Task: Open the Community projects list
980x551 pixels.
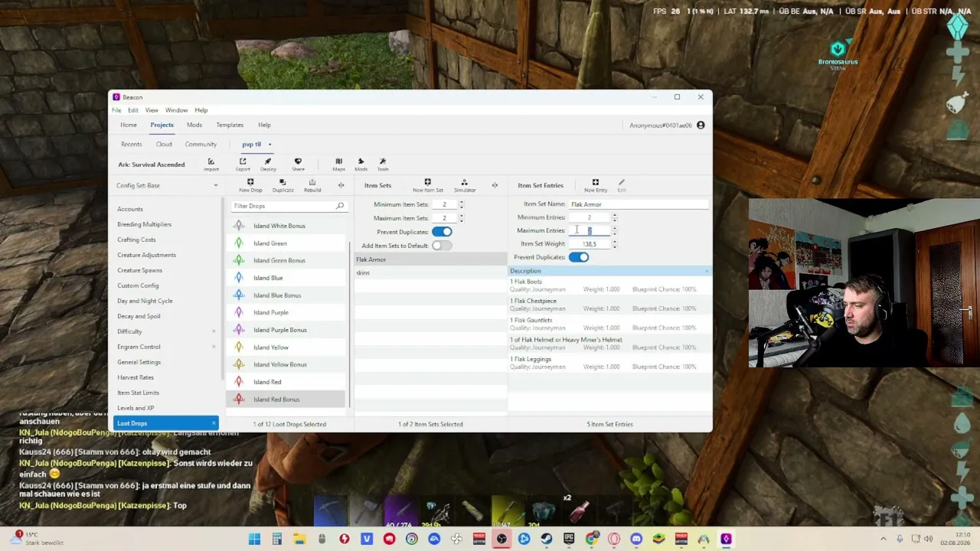Action: click(x=201, y=144)
